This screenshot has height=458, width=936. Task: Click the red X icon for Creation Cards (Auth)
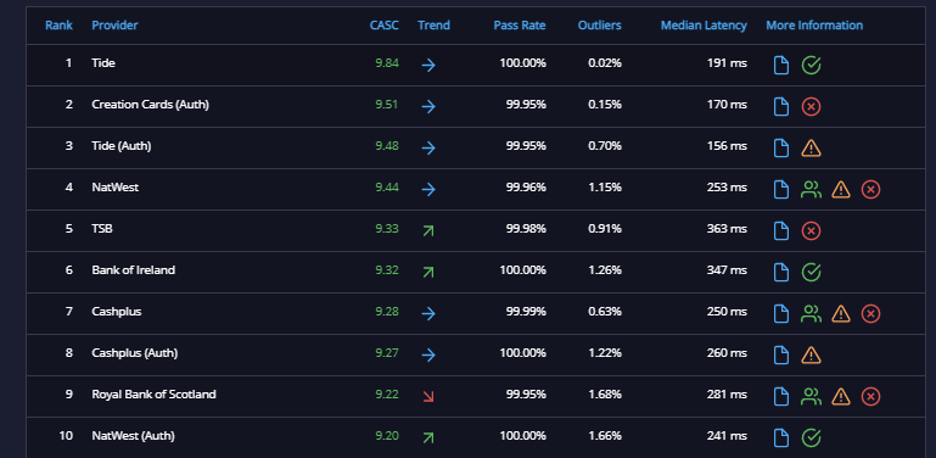coord(811,106)
